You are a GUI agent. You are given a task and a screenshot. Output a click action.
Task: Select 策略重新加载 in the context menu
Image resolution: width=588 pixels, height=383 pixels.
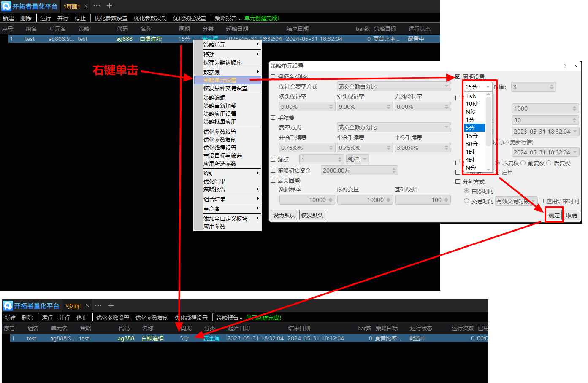click(x=228, y=106)
